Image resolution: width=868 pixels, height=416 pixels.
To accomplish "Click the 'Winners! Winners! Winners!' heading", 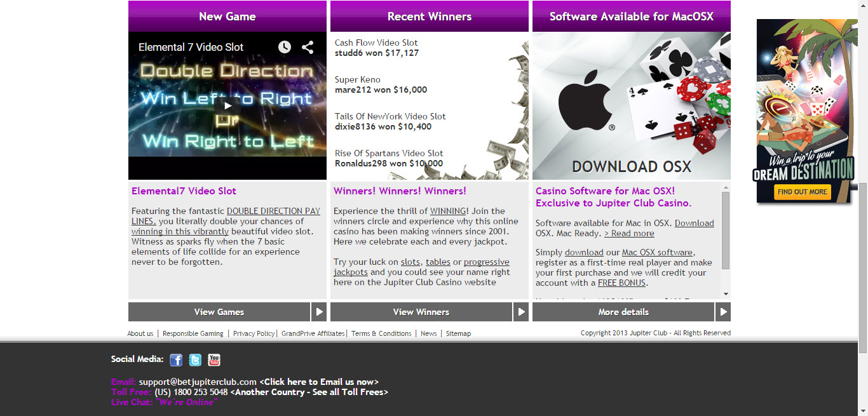I will pos(400,191).
